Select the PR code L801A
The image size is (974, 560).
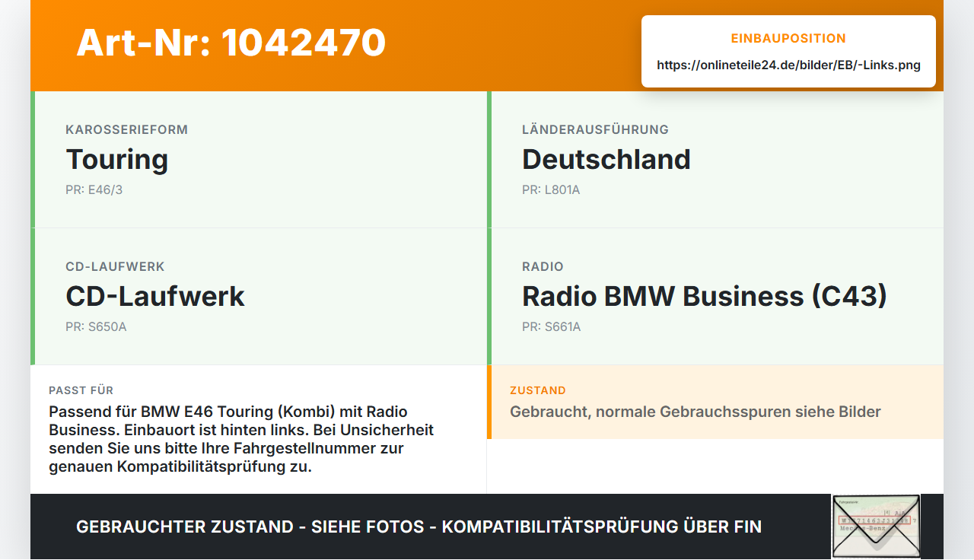(x=551, y=190)
